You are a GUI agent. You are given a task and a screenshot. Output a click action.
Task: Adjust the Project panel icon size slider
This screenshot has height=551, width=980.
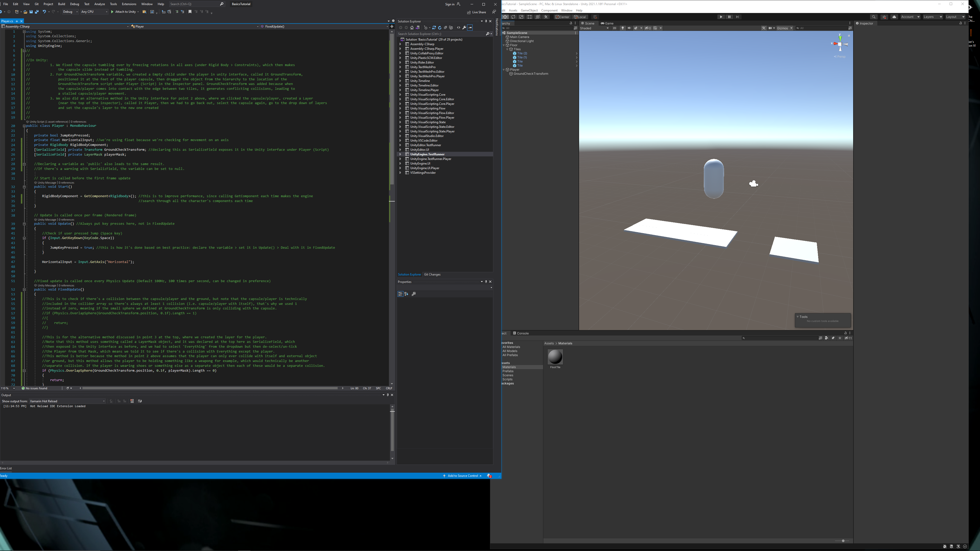843,541
